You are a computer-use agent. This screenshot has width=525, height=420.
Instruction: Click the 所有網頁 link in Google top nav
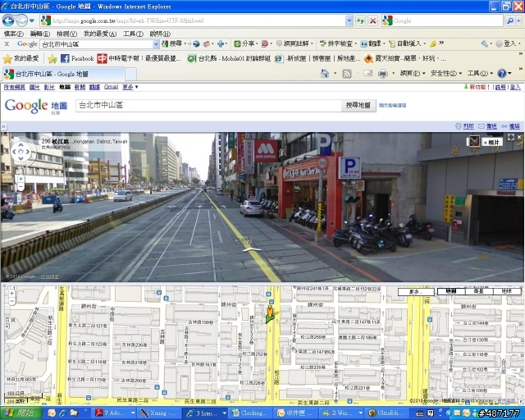coord(15,87)
